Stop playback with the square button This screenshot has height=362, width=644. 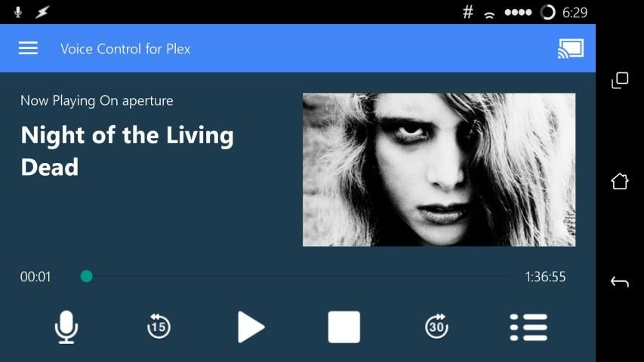pyautogui.click(x=344, y=327)
